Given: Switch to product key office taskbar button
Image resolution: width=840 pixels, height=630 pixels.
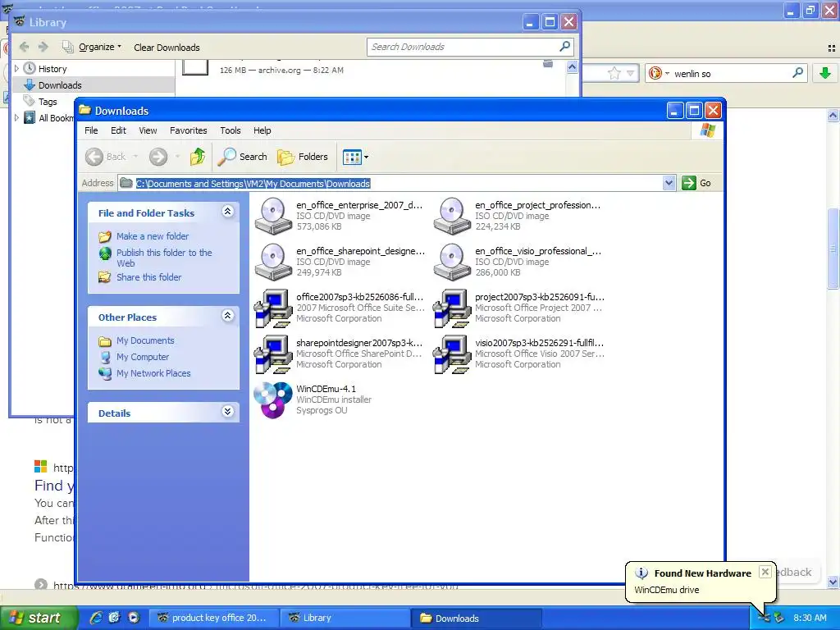Looking at the screenshot, I should tap(214, 618).
